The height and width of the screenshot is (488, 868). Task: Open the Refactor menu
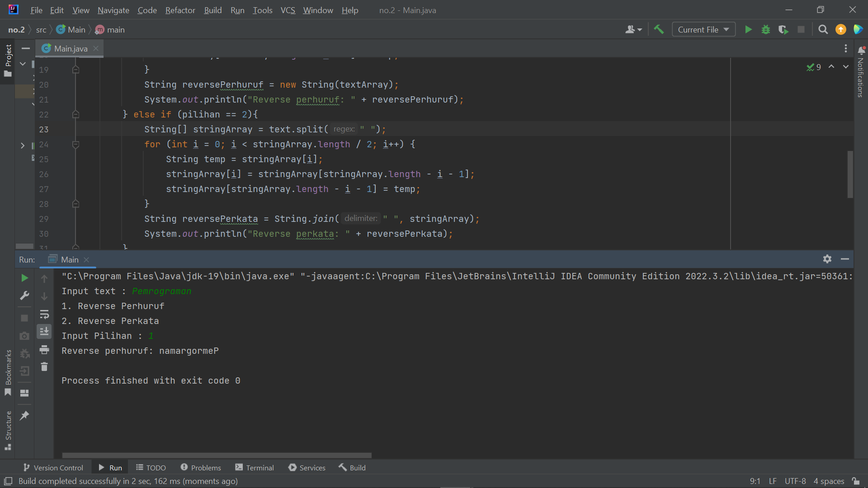[x=180, y=10]
